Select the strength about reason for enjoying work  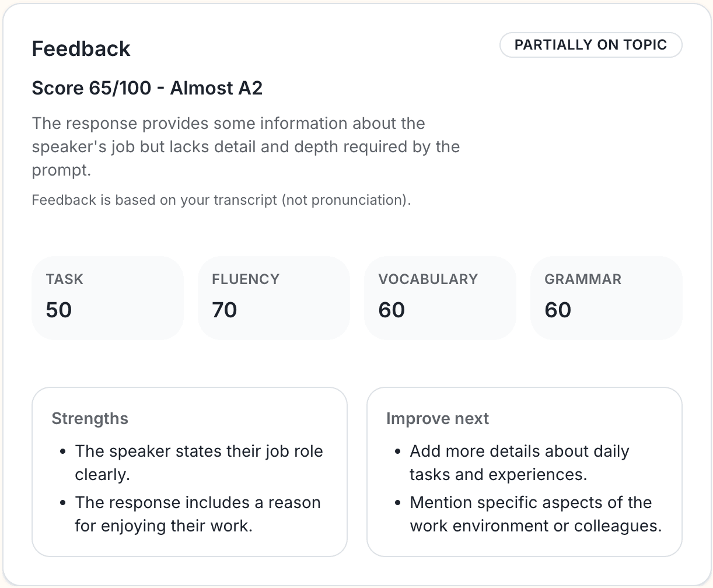click(x=197, y=514)
